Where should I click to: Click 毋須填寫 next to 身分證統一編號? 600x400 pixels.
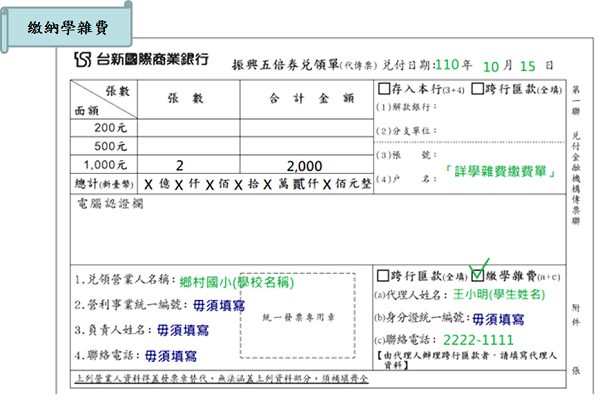click(x=498, y=319)
